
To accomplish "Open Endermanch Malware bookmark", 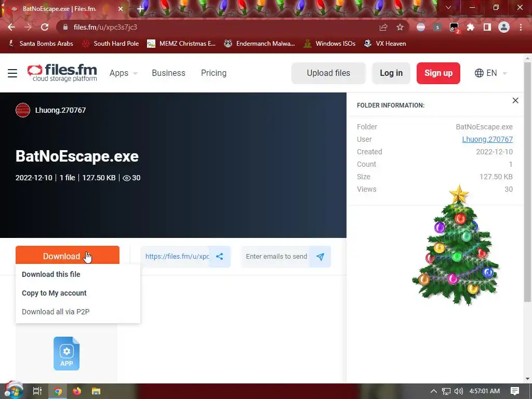I will tap(260, 44).
